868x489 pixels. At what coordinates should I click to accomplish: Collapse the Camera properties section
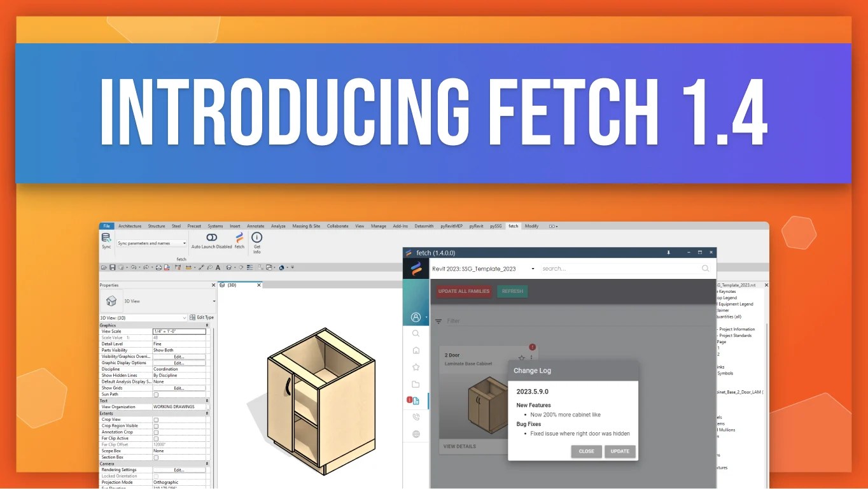[x=207, y=464]
